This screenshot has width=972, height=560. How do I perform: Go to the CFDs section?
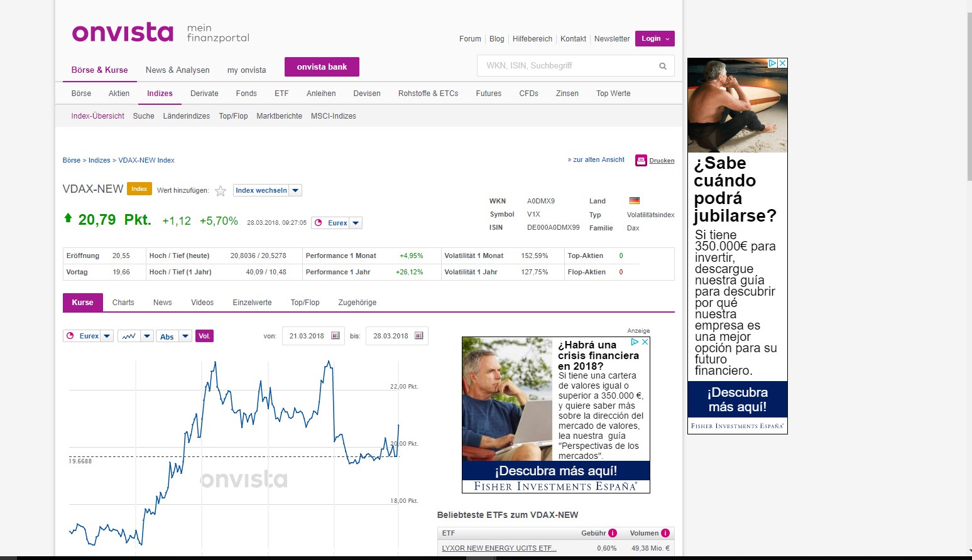(529, 94)
